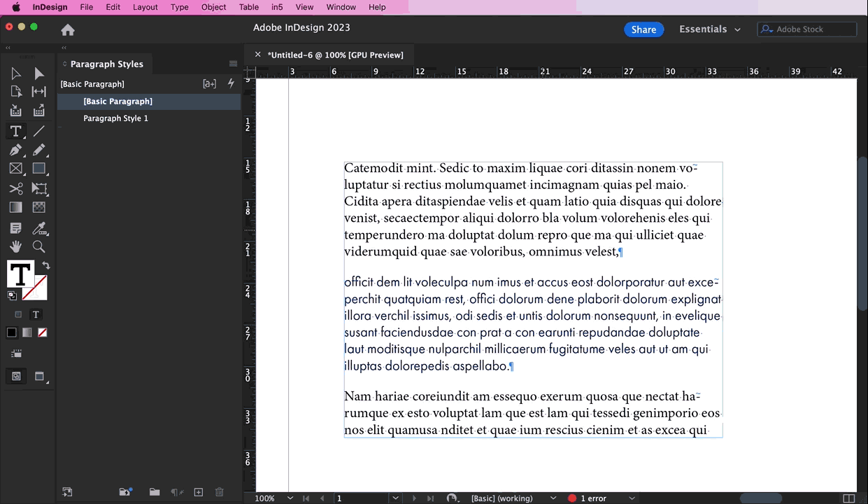The image size is (868, 504).
Task: Open the Object menu
Action: tap(213, 7)
